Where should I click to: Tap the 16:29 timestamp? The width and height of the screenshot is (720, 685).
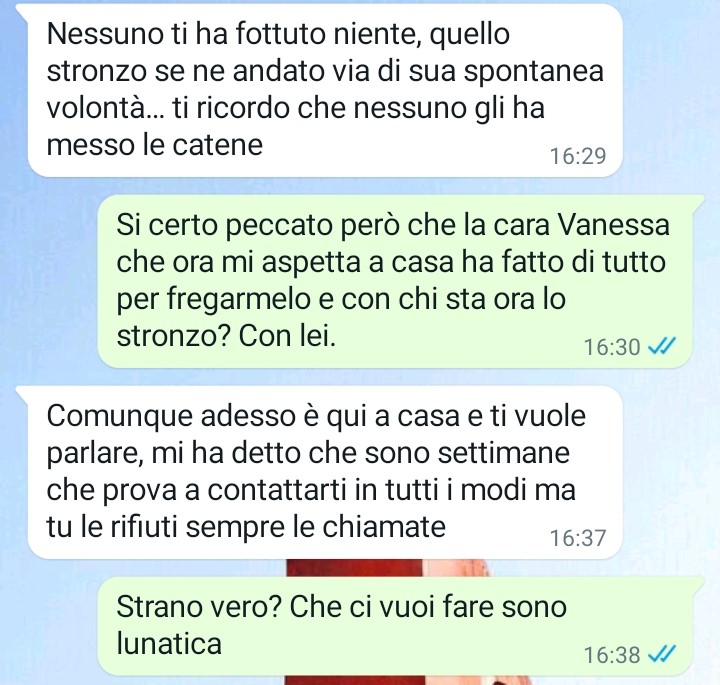(578, 156)
